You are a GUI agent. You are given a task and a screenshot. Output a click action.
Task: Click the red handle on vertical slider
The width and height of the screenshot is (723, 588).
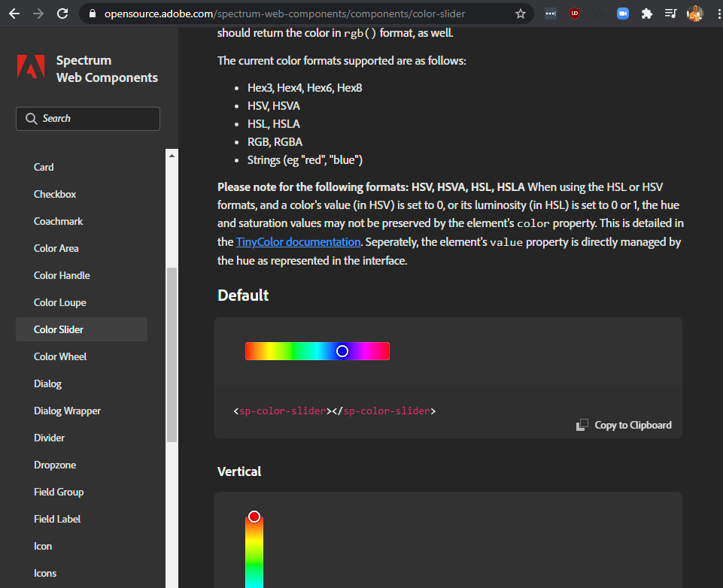[254, 517]
